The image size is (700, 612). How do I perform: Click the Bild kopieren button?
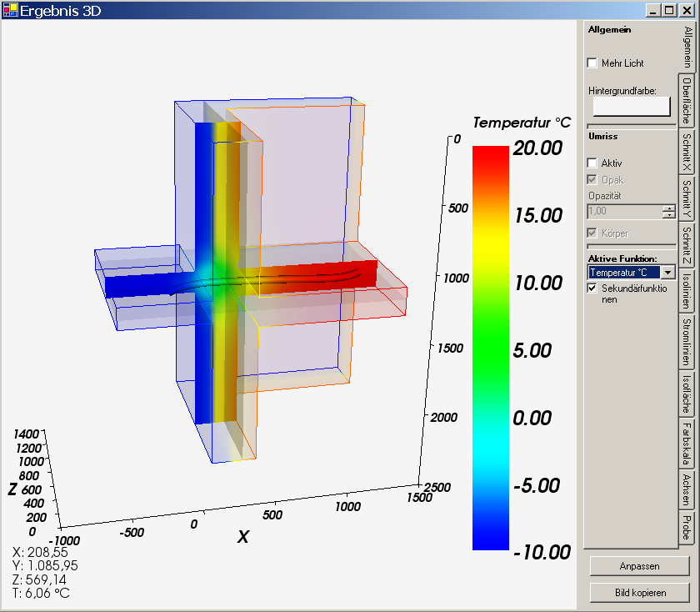pos(639,592)
